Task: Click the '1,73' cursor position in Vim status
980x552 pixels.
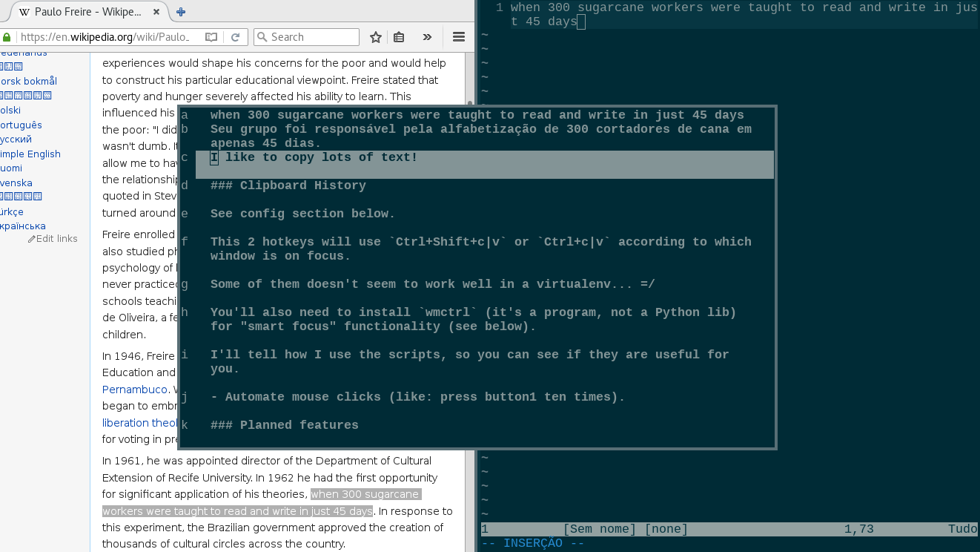Action: 859,529
